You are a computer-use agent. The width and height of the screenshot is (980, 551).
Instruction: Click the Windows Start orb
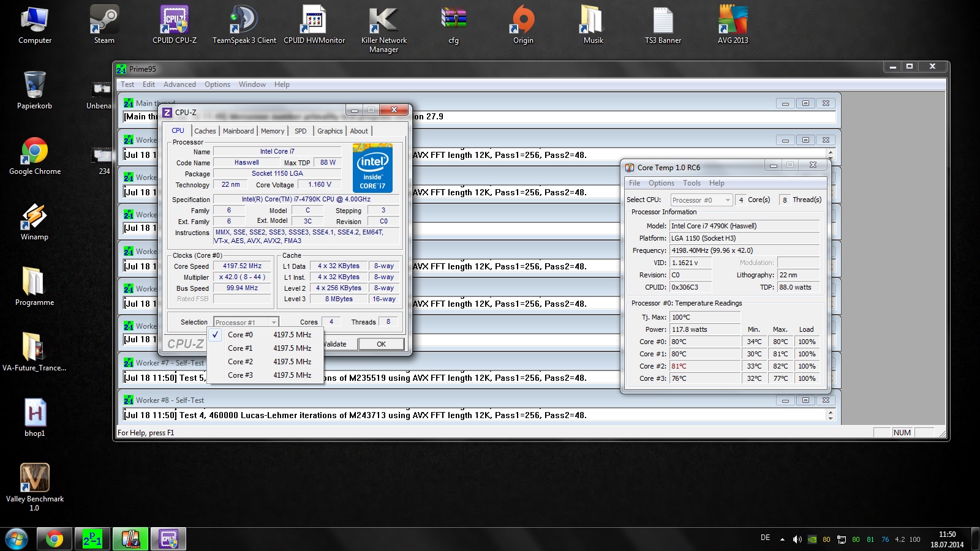point(17,539)
